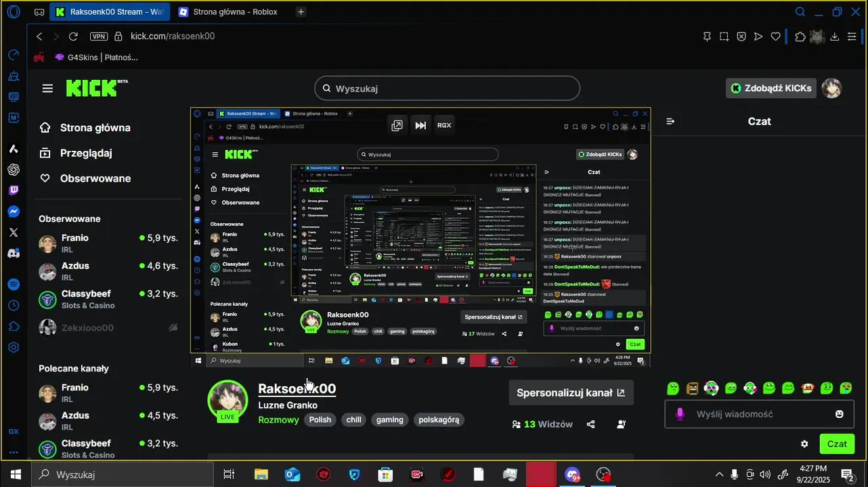Open the G4Skins bookmark
The image size is (868, 487).
(x=96, y=57)
